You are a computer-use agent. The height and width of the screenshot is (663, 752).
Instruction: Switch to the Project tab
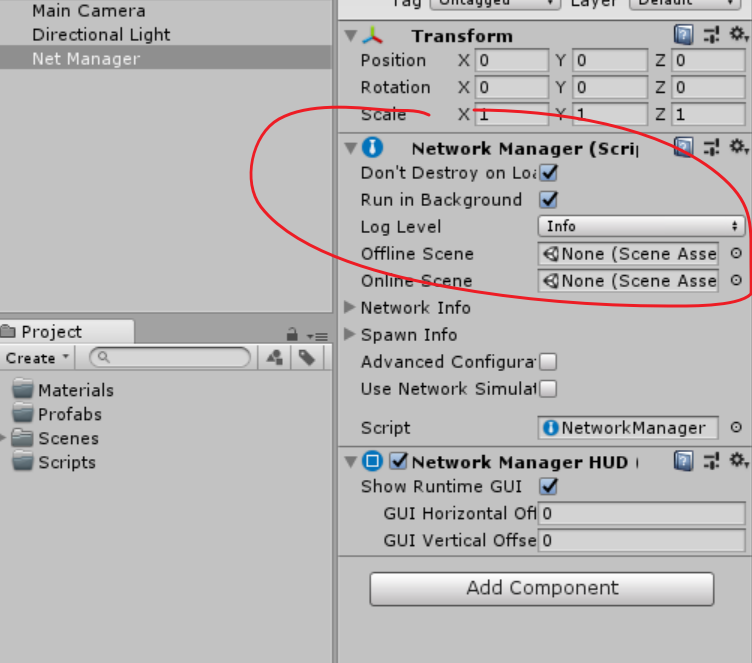(x=66, y=332)
